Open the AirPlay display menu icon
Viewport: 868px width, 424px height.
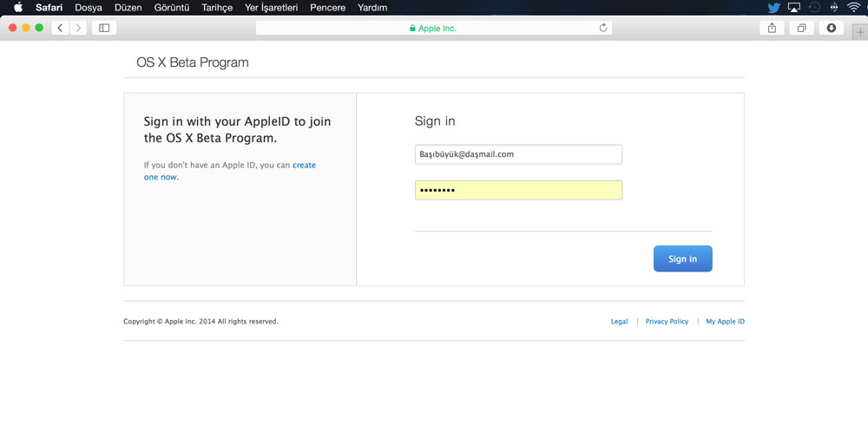(794, 8)
